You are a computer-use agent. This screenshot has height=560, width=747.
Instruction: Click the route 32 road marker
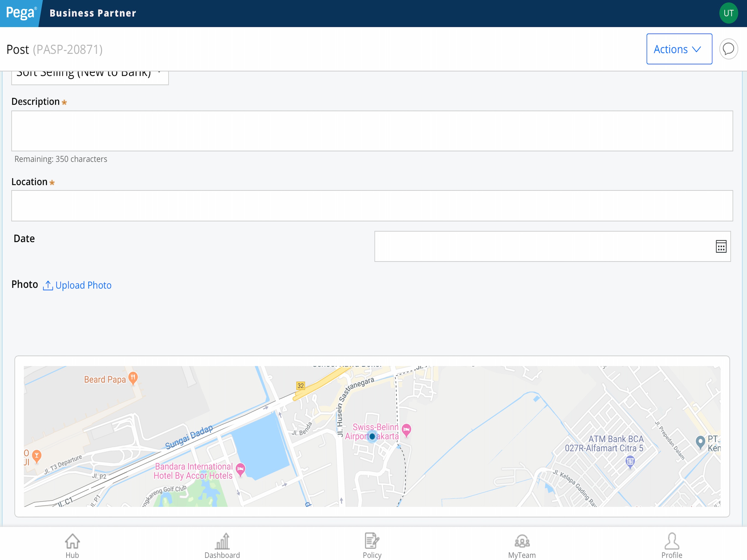300,386
